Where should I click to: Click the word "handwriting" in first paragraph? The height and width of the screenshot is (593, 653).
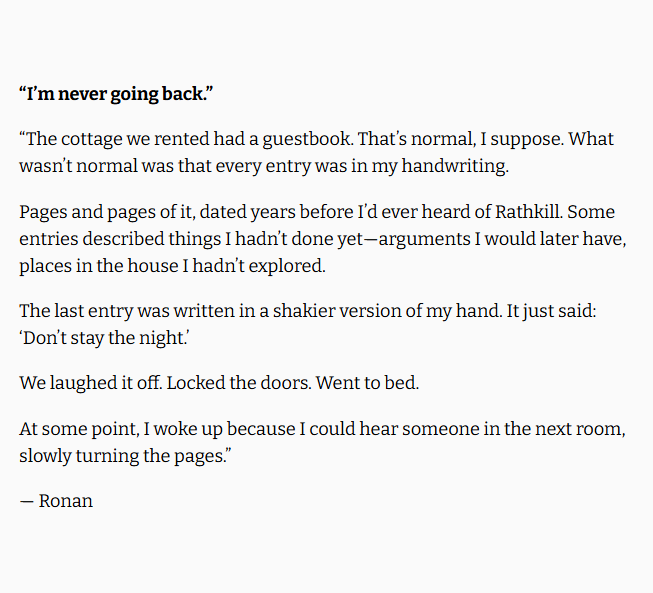[x=454, y=166]
